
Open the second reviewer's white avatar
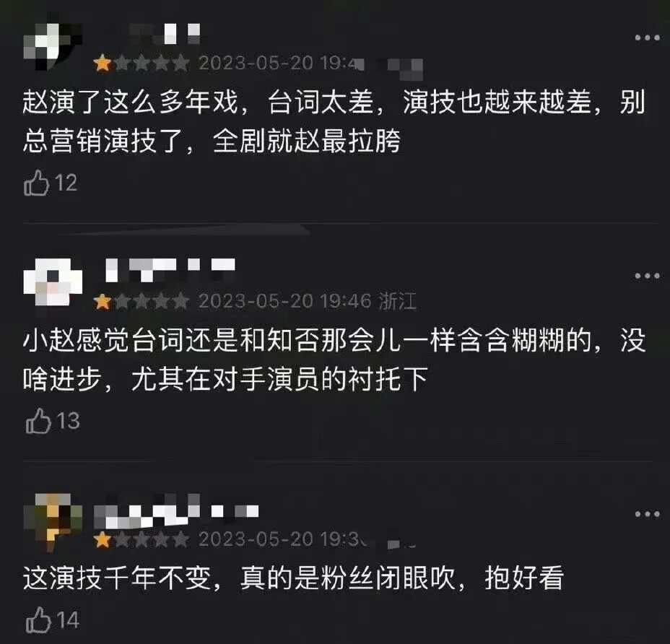52,282
